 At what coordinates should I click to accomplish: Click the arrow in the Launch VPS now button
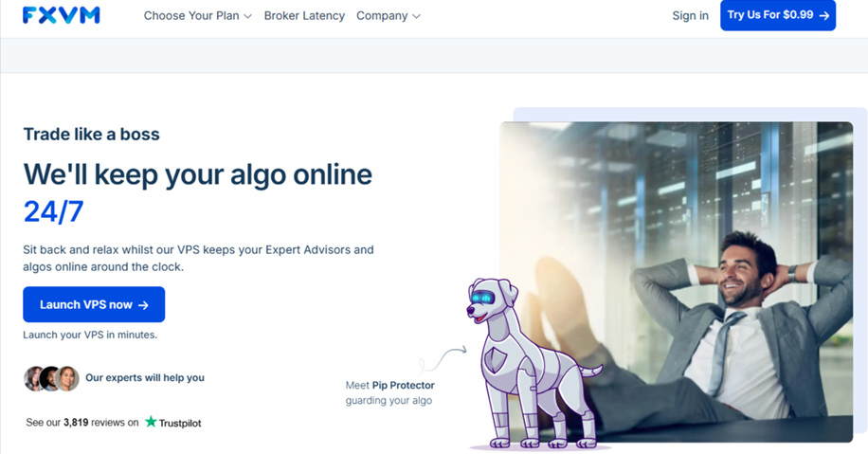click(x=143, y=305)
